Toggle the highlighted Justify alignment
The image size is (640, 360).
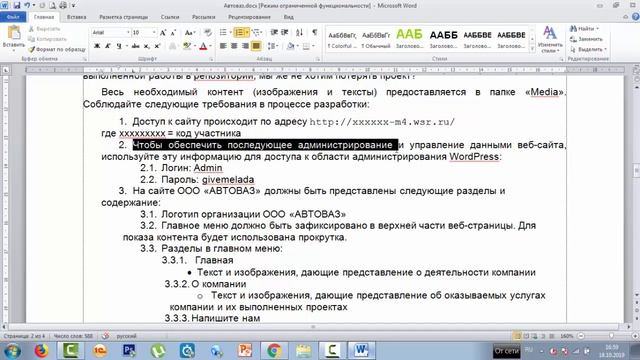[256, 46]
